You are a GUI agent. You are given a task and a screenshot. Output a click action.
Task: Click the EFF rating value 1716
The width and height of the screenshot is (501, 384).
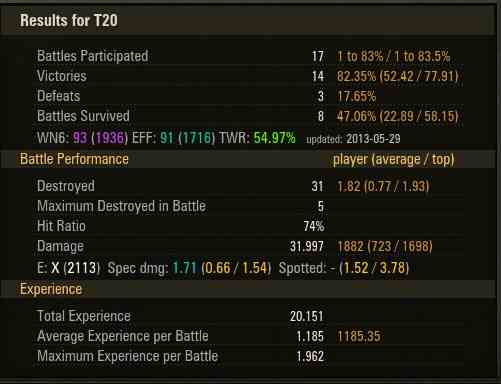pyautogui.click(x=197, y=138)
